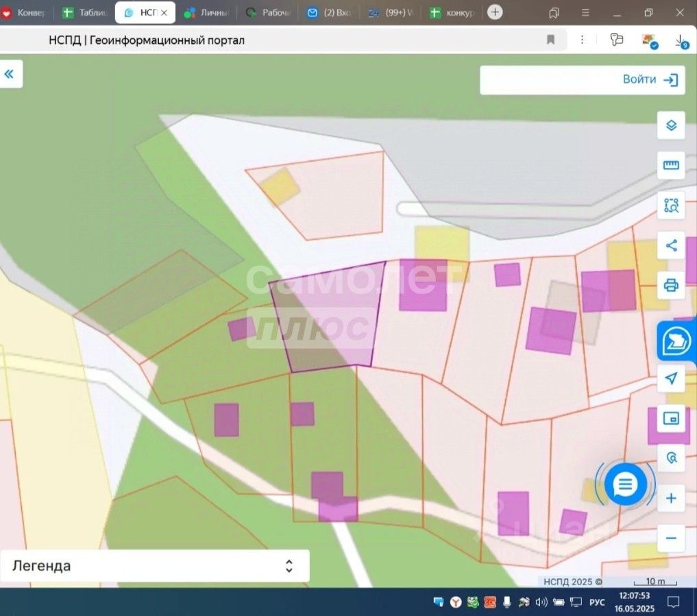Open the three-dot page options menu
Screen dimensions: 697x616
pyautogui.click(x=582, y=40)
